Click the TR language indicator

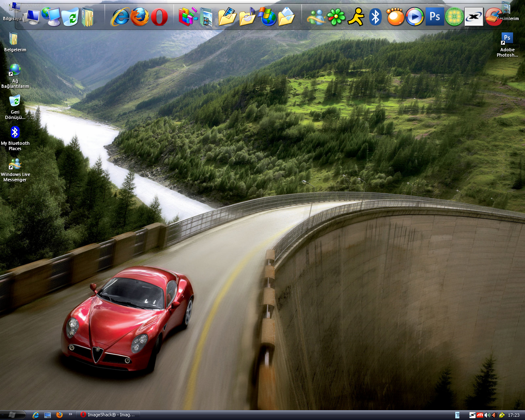[458, 415]
